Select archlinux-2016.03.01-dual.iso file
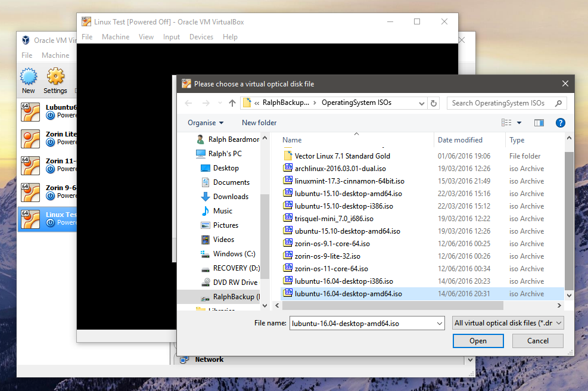The image size is (588, 391). click(422, 169)
